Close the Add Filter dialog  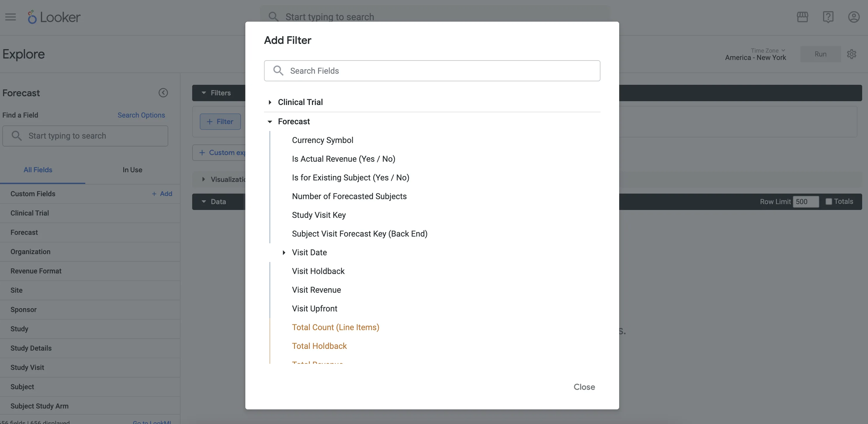pos(584,387)
